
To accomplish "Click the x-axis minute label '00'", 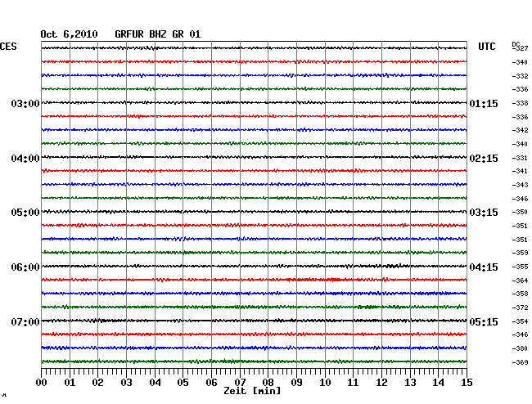I will [42, 382].
